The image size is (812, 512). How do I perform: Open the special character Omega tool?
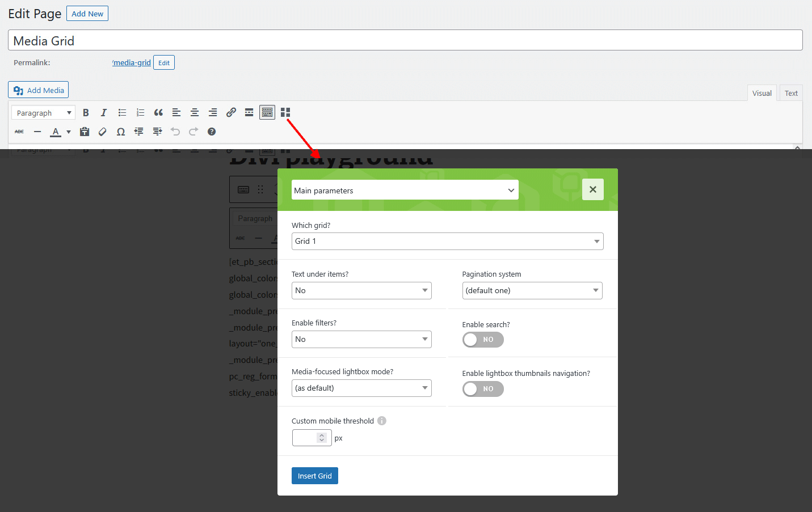pyautogui.click(x=121, y=132)
